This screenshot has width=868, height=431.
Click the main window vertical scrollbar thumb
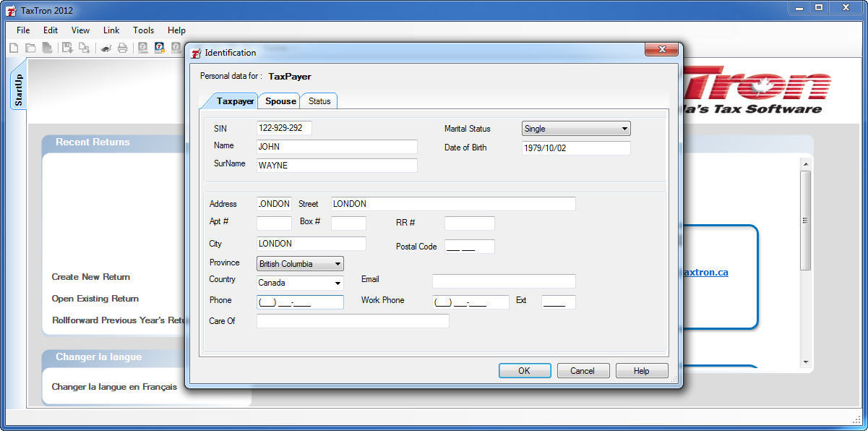(805, 221)
